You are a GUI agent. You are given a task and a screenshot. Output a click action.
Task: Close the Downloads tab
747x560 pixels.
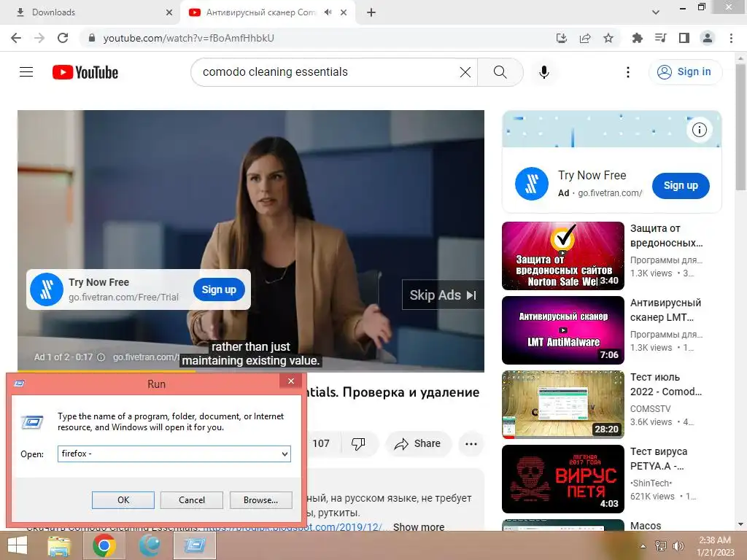point(169,12)
